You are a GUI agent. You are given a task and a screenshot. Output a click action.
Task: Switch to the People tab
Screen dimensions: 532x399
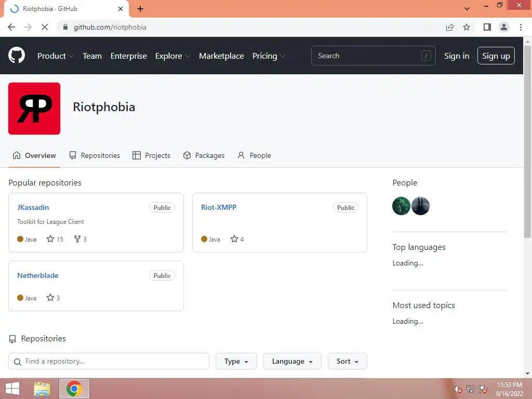254,155
